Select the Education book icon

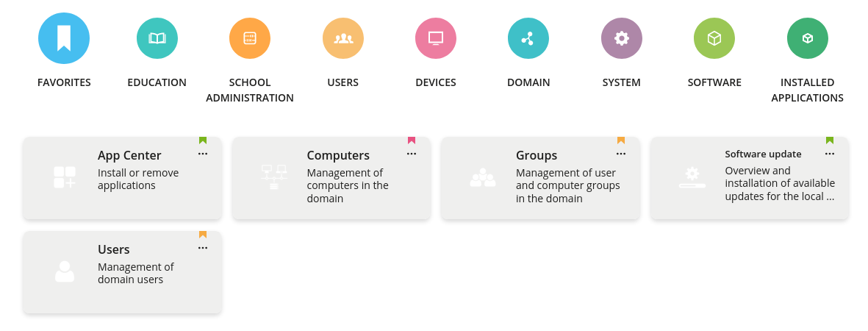coord(157,38)
